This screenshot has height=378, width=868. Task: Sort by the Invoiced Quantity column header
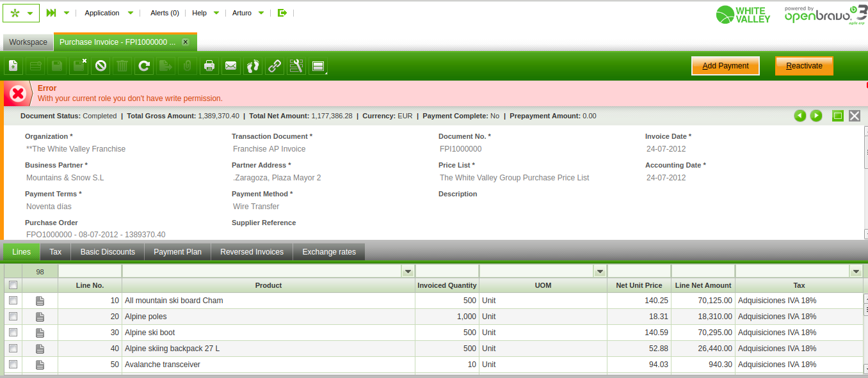(447, 285)
